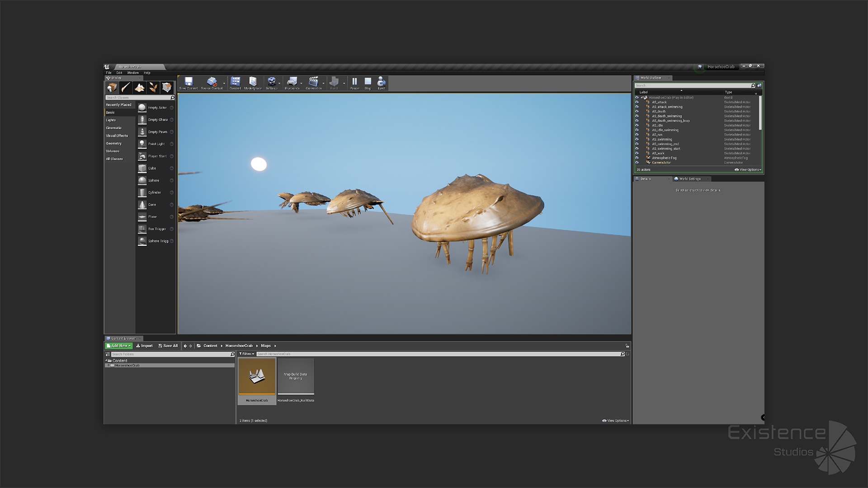Select the Paint mode brush icon

pos(126,88)
